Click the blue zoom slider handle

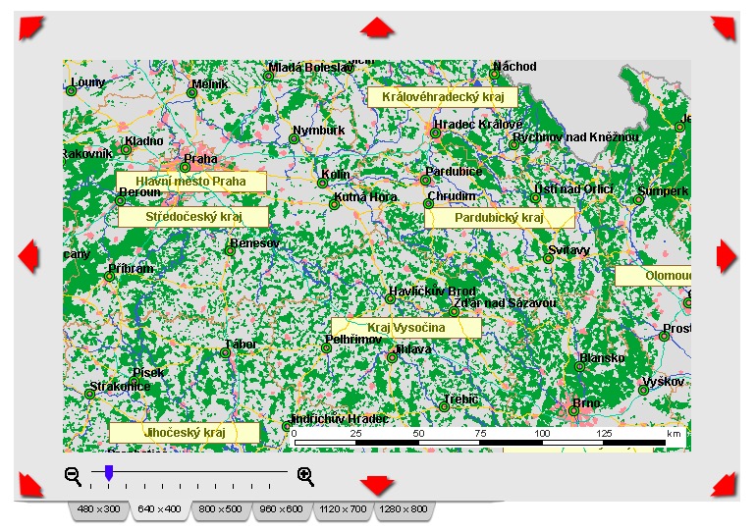coord(109,473)
